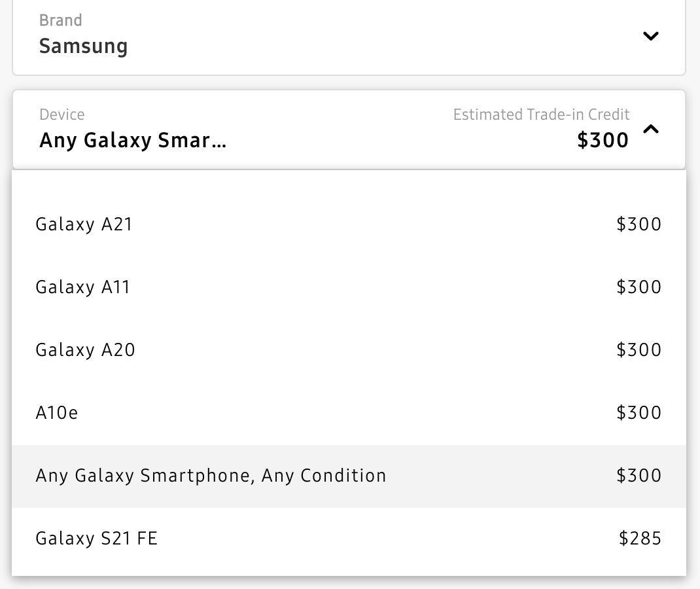The image size is (700, 589).
Task: Click the $300 amount beside Galaxy A20
Action: [x=639, y=350]
